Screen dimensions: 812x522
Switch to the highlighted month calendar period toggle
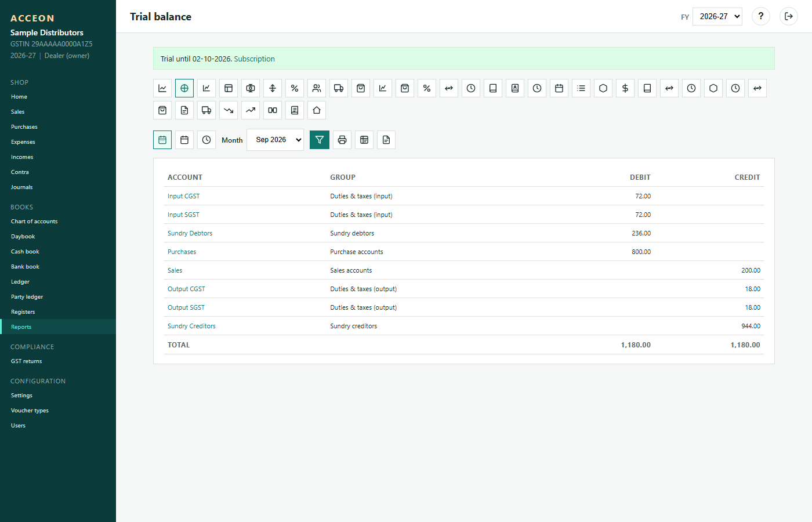click(x=162, y=140)
